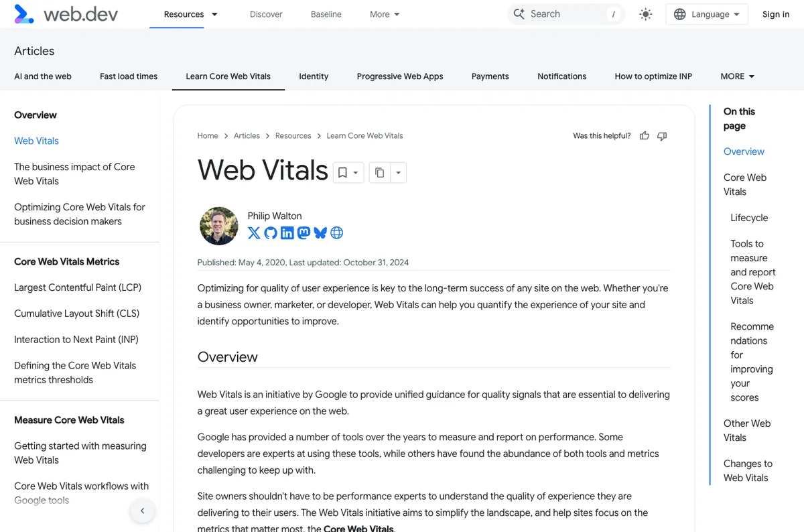The image size is (804, 532).
Task: Click Articles in the breadcrumb
Action: coord(247,136)
